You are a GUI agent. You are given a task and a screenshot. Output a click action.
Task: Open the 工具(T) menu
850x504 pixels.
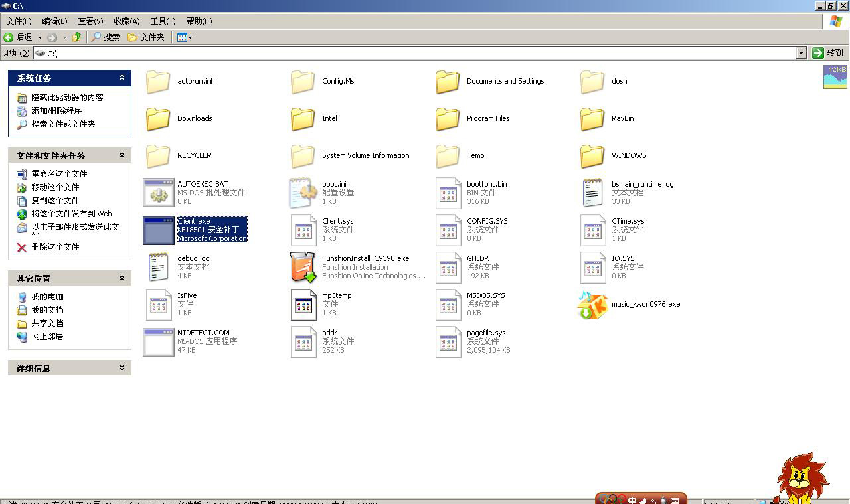[163, 21]
